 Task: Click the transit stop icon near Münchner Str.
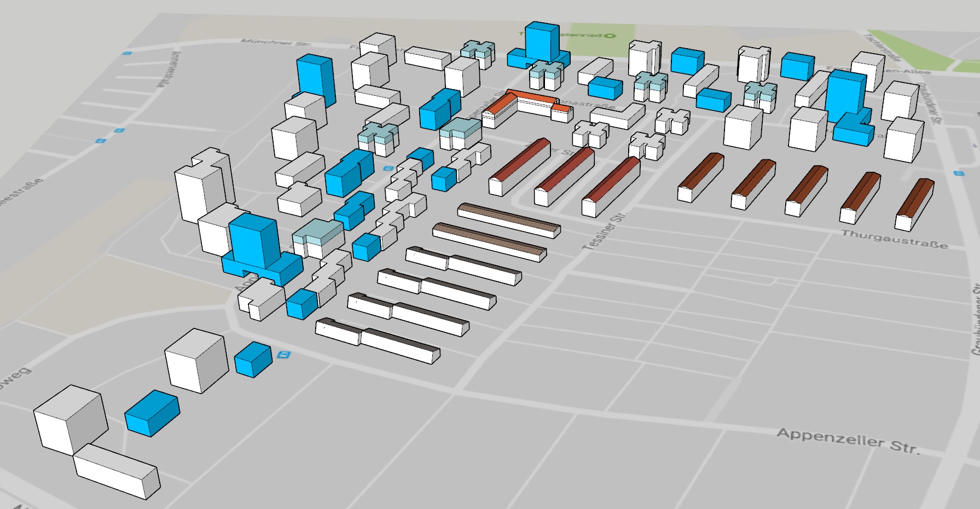point(127,53)
